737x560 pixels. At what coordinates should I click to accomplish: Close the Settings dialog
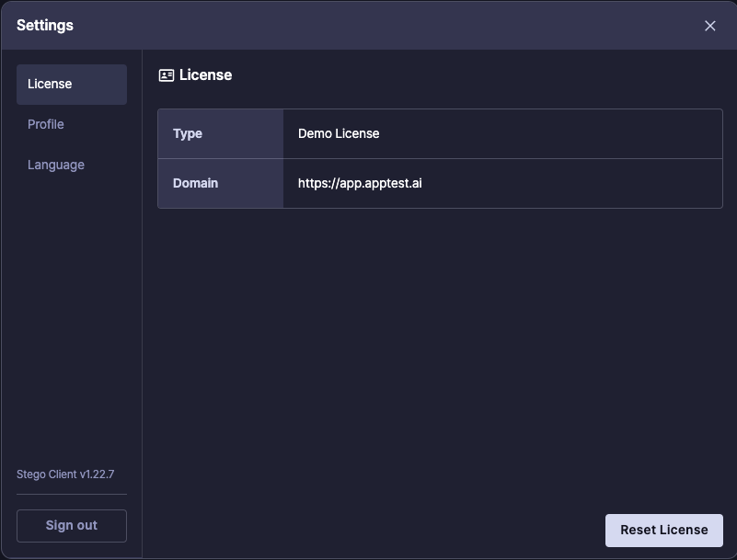[x=709, y=26]
